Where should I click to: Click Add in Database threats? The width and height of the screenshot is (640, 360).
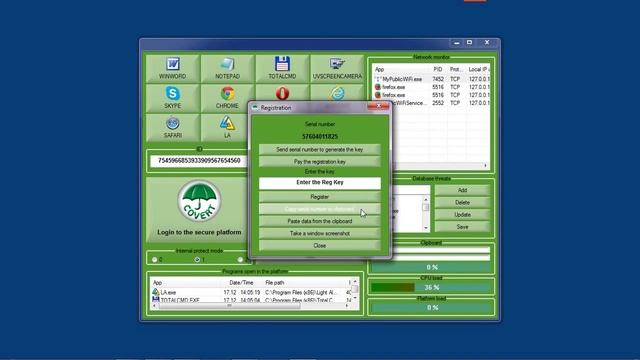462,190
